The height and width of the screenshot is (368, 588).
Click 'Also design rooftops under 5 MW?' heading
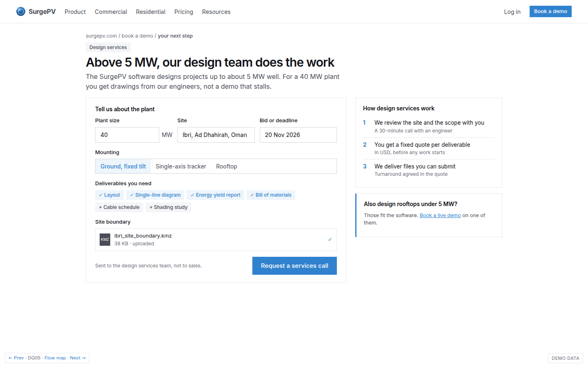(410, 204)
